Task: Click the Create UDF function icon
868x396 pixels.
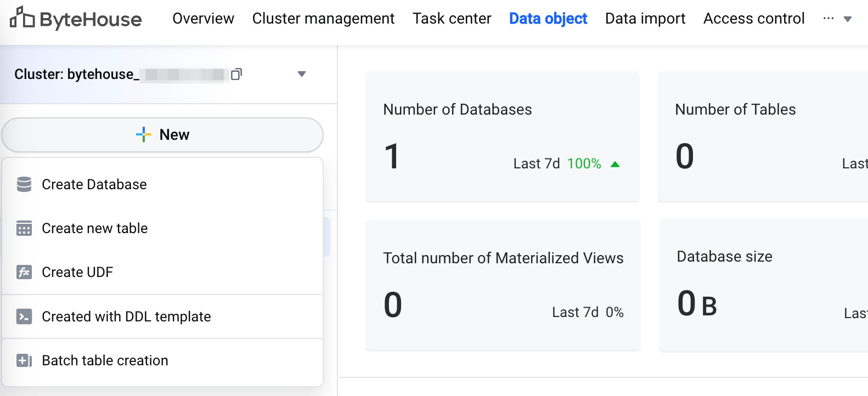Action: click(x=24, y=272)
